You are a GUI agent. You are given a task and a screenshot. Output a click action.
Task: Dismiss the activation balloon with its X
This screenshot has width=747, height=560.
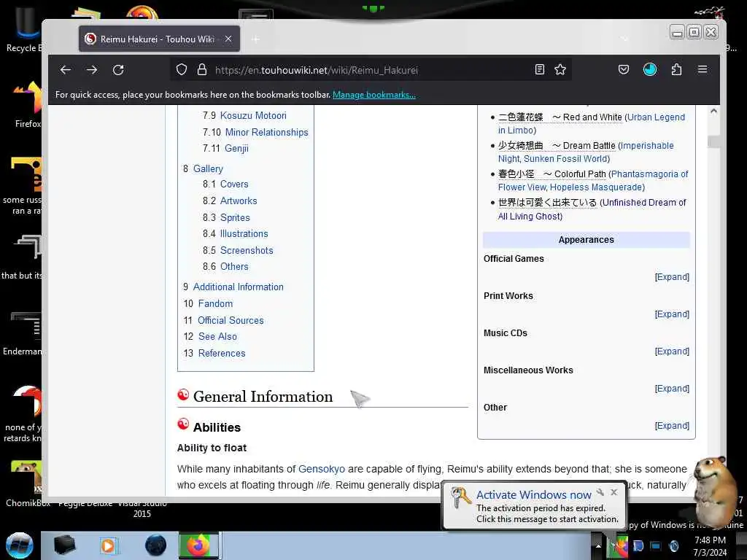614,492
